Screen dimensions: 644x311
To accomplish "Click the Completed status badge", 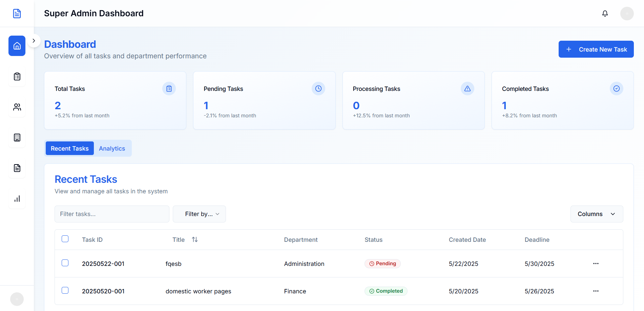I will pos(386,291).
